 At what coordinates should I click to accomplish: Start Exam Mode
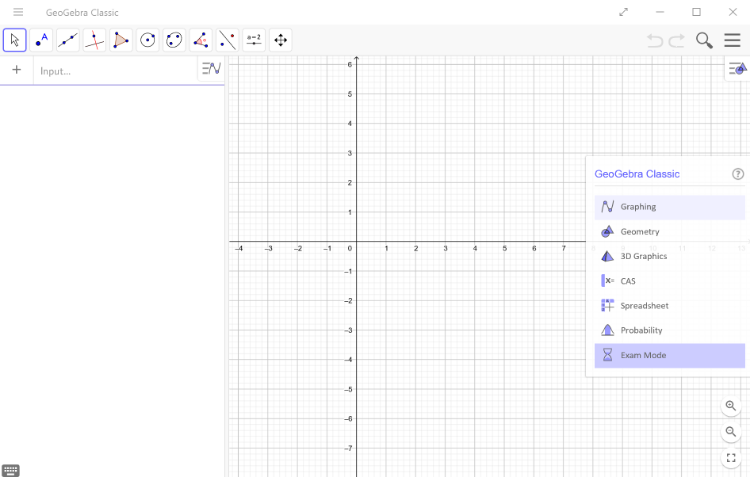point(670,355)
